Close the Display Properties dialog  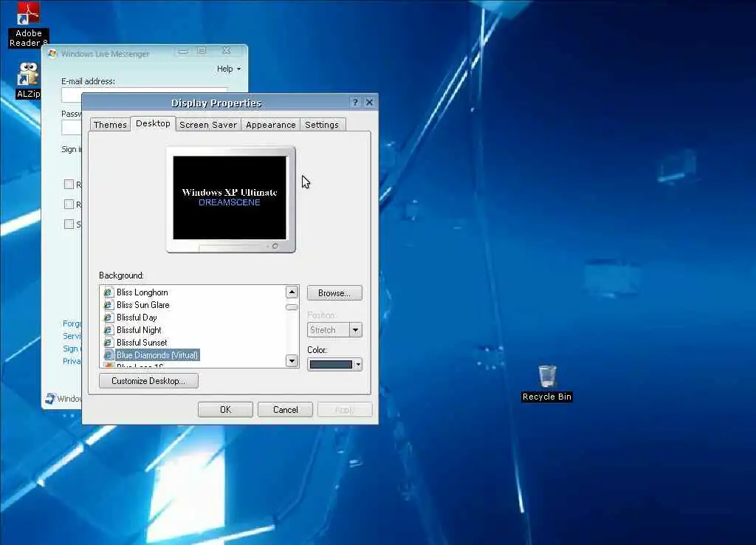tap(369, 102)
